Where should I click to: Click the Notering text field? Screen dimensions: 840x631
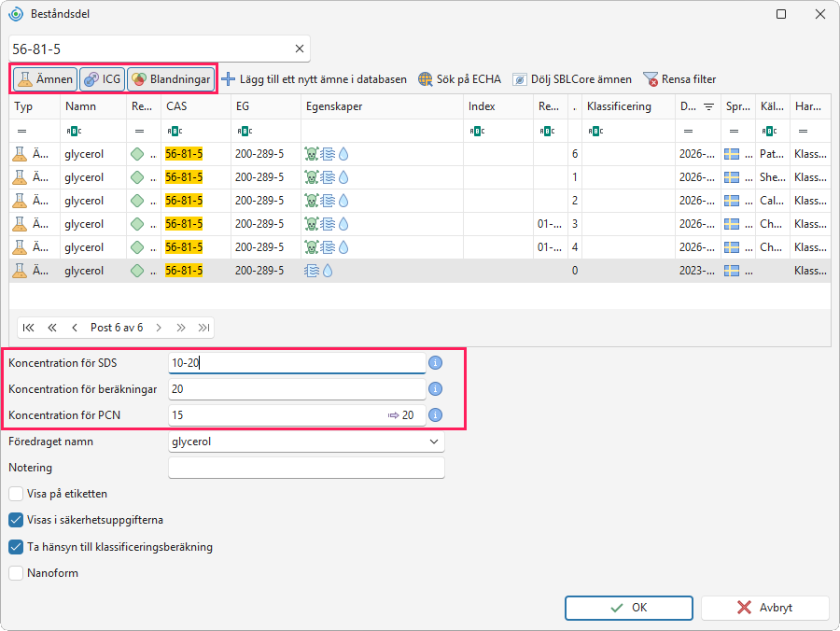(x=306, y=468)
